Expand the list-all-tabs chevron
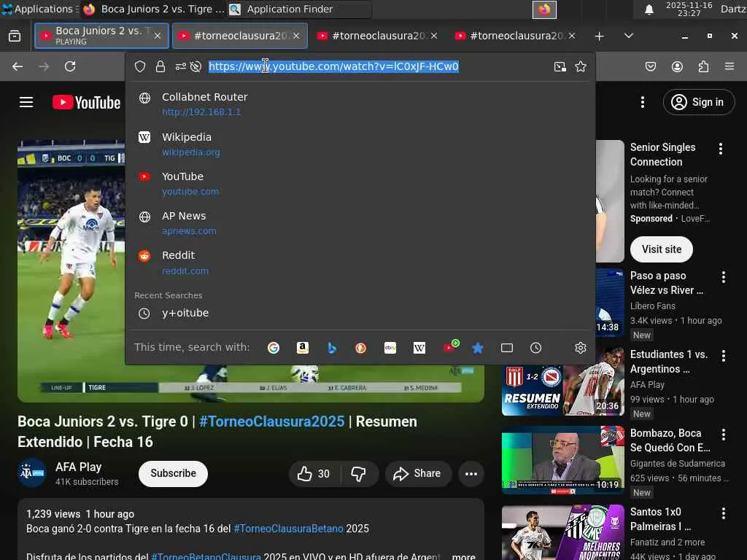Viewport: 747px width, 560px height. (629, 36)
